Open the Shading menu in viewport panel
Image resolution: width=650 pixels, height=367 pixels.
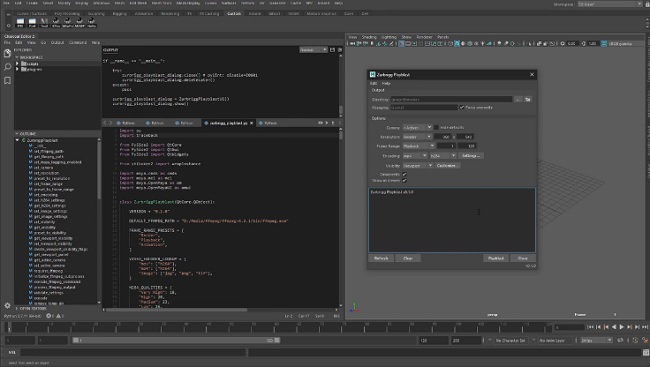point(369,37)
